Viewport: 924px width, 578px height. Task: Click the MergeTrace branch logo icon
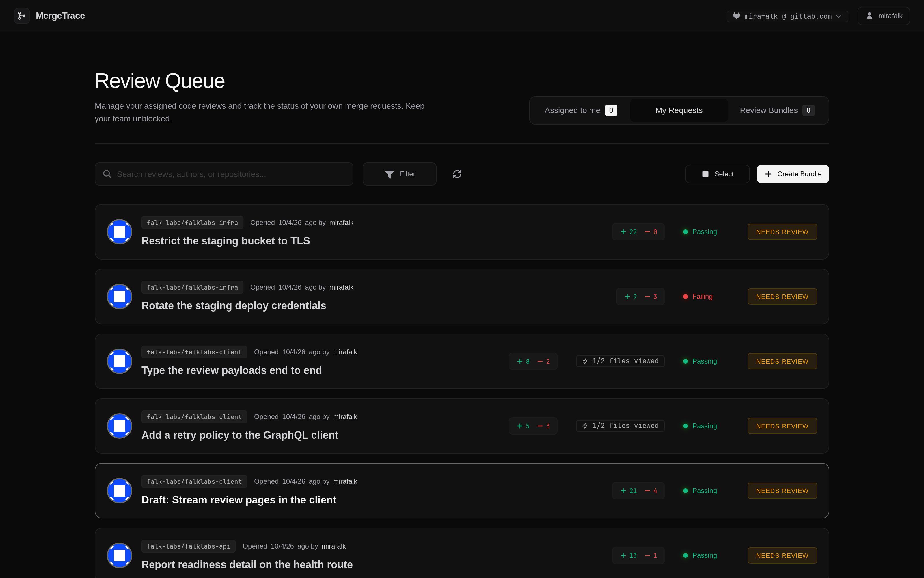pos(22,16)
